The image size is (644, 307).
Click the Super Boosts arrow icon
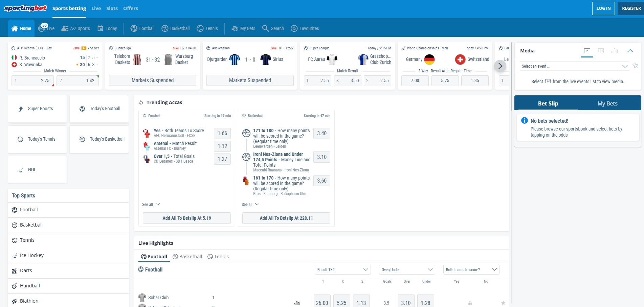[x=20, y=109]
